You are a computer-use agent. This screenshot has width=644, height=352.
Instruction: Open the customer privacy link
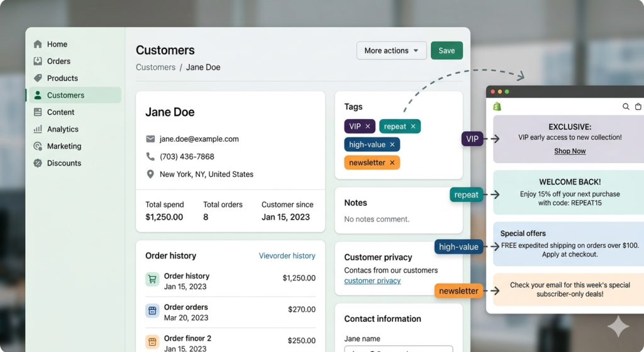coord(372,281)
